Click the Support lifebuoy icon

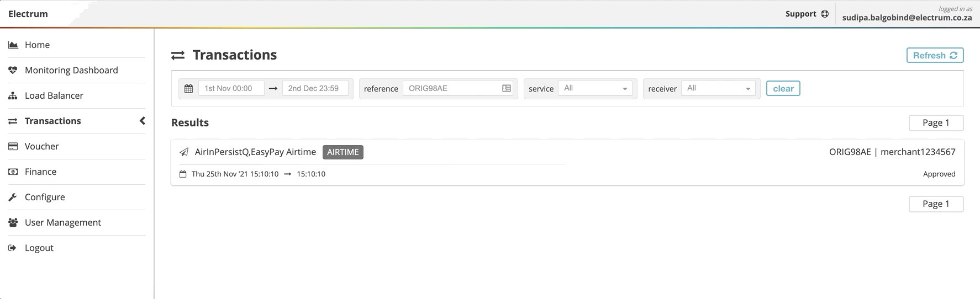coord(825,14)
